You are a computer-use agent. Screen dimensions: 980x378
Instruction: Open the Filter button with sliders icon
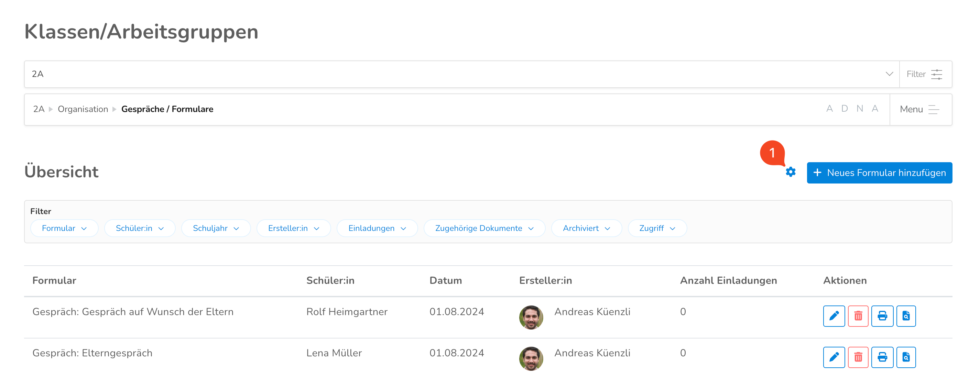tap(925, 74)
